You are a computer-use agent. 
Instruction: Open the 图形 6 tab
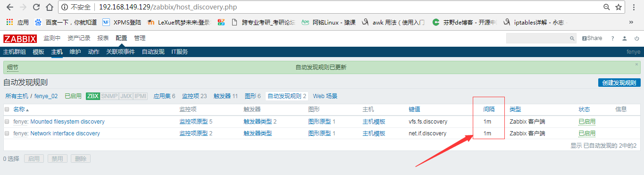(x=253, y=96)
